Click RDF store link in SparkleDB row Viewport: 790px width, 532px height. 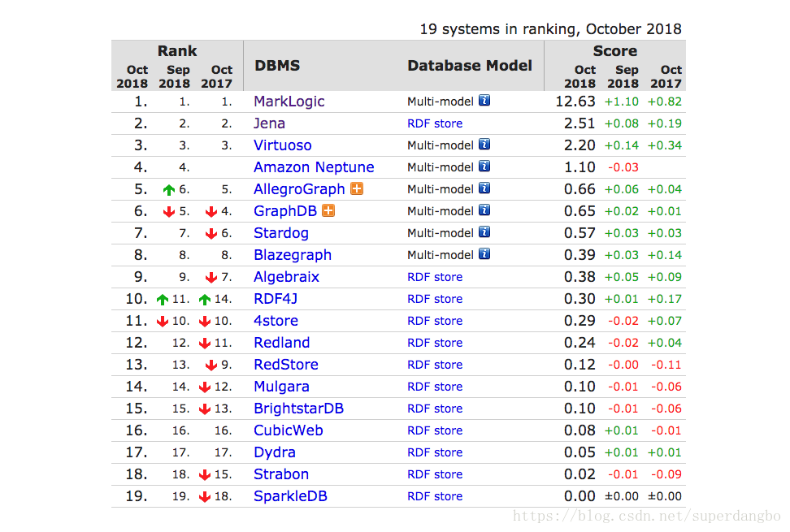tap(435, 496)
